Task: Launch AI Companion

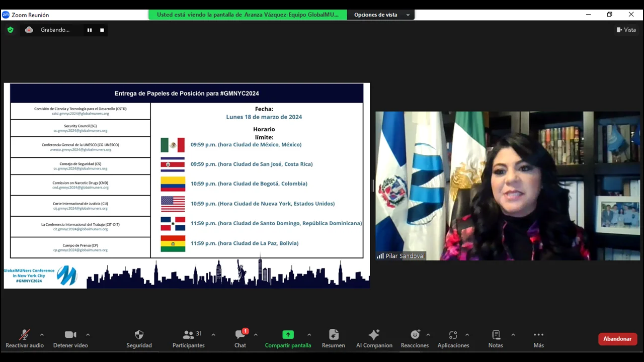Action: (374, 335)
